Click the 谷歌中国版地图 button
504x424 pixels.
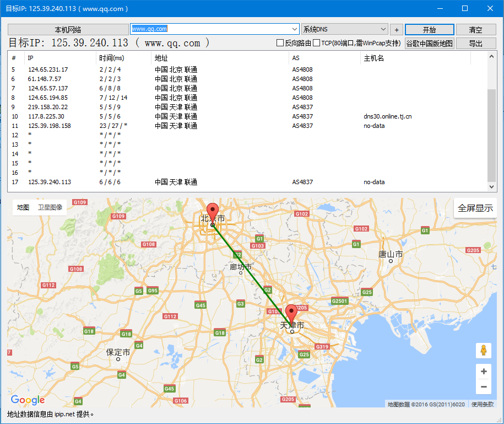click(430, 43)
